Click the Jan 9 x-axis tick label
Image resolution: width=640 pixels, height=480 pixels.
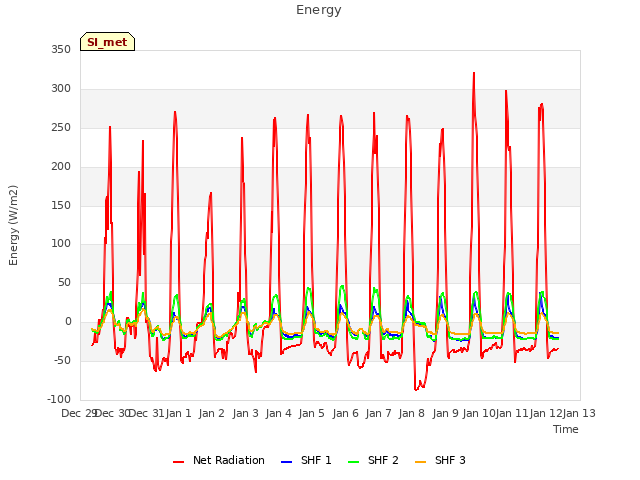pyautogui.click(x=445, y=413)
